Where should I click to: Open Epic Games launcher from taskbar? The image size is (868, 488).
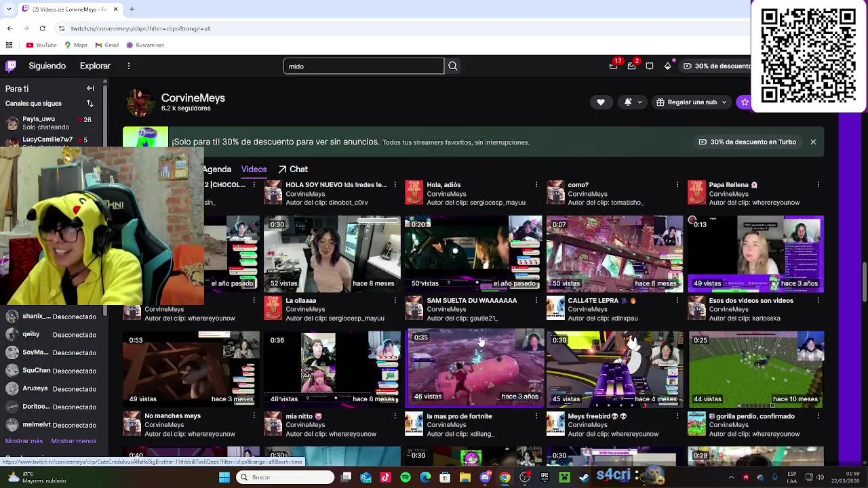click(545, 477)
